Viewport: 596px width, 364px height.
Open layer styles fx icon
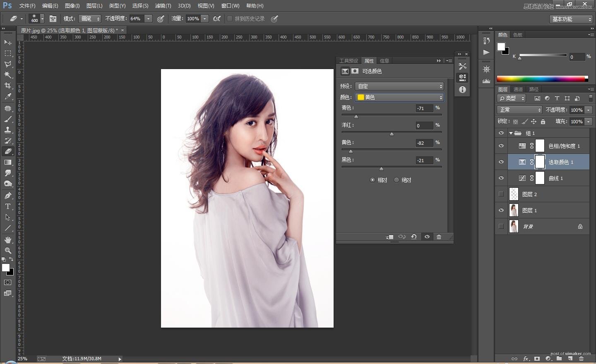(x=526, y=359)
